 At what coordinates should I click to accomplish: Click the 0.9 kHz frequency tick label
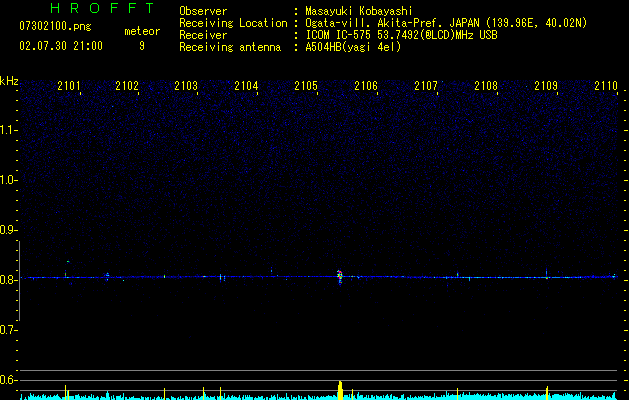[x=8, y=230]
